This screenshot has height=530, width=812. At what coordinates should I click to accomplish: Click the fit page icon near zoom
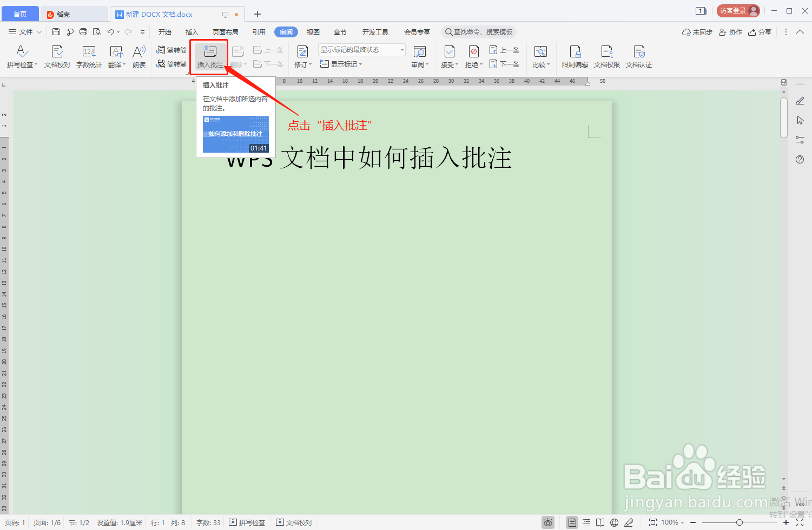(653, 522)
